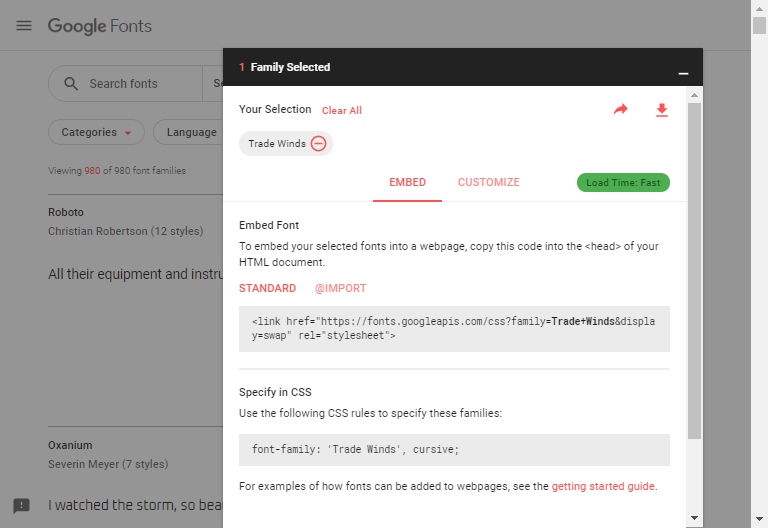Viewport: 768px width, 528px height.
Task: Open the feedback exclamation icon
Action: click(x=22, y=505)
